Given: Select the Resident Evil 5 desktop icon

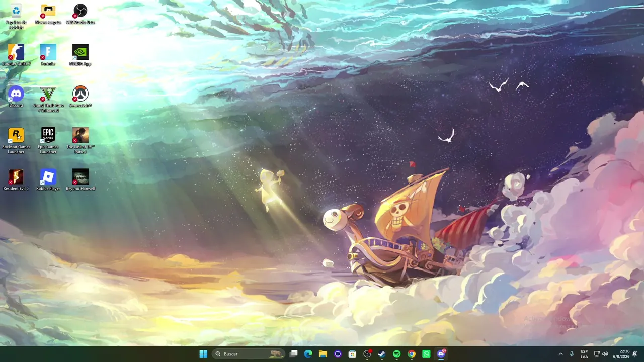Looking at the screenshot, I should (16, 180).
